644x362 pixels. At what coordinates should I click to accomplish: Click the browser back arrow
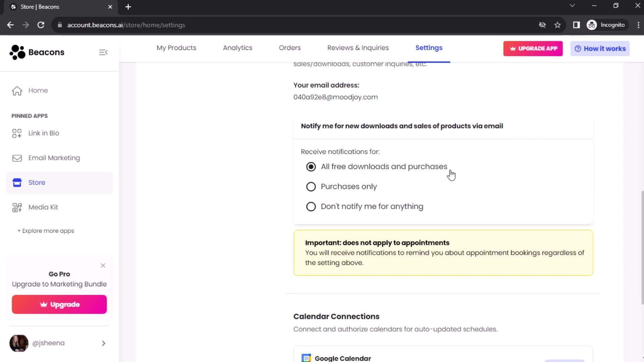click(10, 25)
